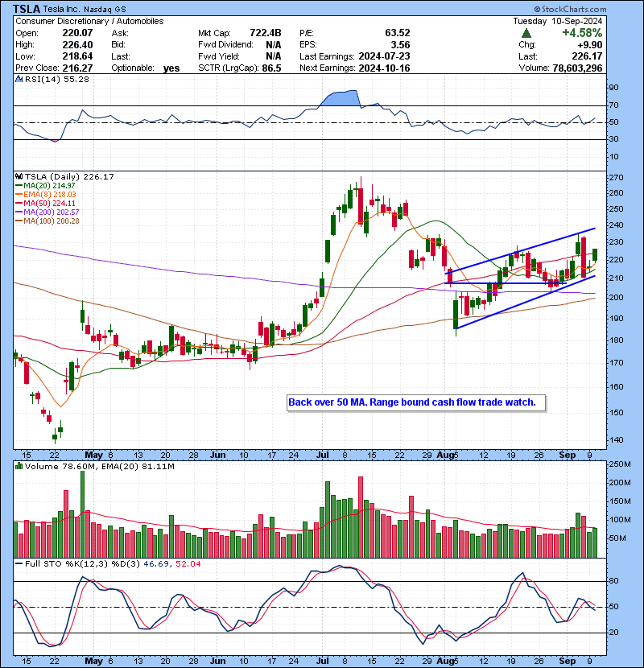
Task: Click the 80 level on stochastic axis
Action: point(613,580)
